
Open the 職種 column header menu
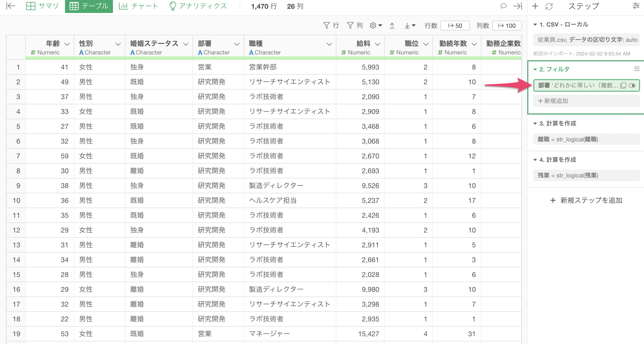coord(329,44)
